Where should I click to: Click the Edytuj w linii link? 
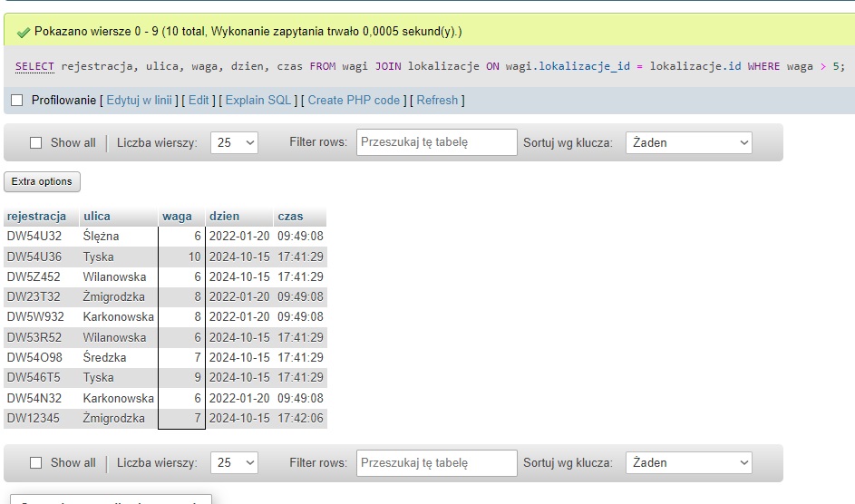(x=139, y=100)
